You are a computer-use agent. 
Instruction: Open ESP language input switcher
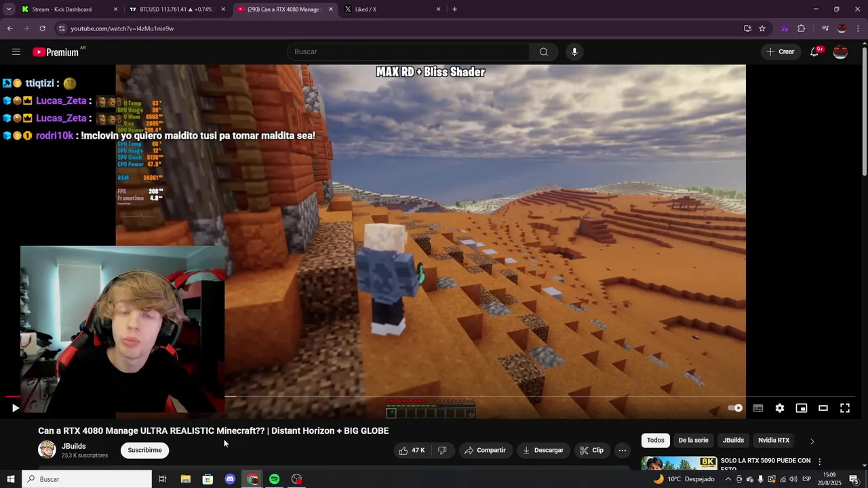[807, 479]
